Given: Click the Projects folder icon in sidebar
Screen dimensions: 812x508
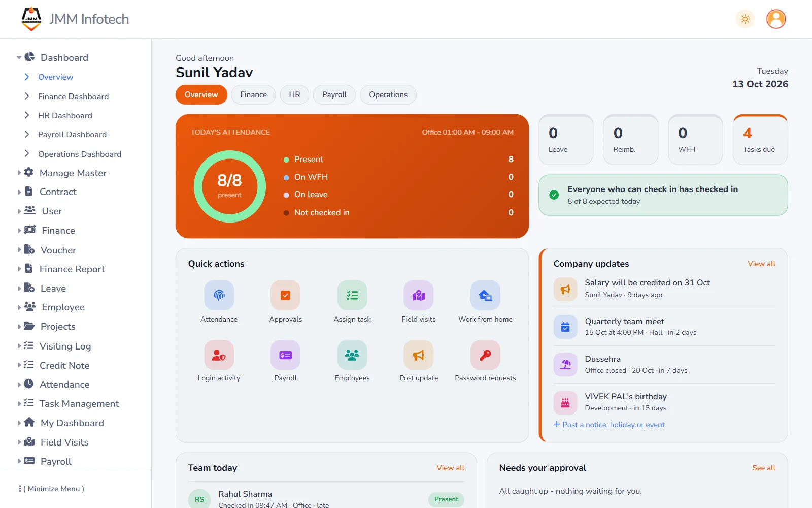Looking at the screenshot, I should tap(29, 326).
